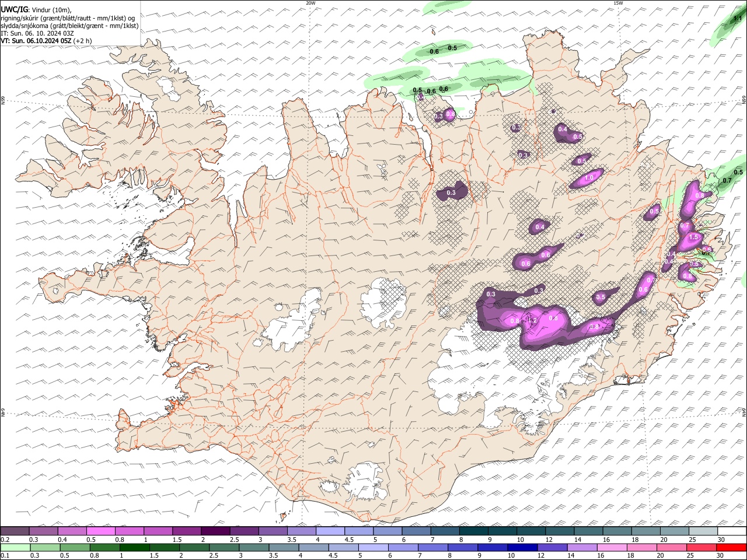
Task: Pick the dark plum swatch between 0.2 and 0.3
Action: pyautogui.click(x=15, y=531)
